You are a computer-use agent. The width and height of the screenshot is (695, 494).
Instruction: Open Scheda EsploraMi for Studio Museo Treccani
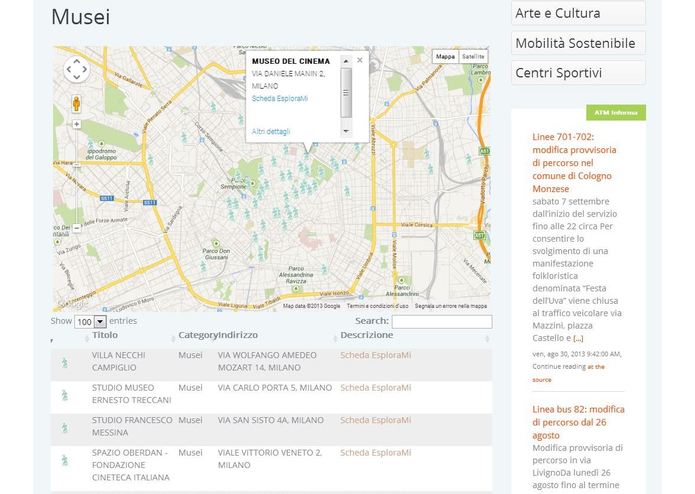pyautogui.click(x=376, y=388)
